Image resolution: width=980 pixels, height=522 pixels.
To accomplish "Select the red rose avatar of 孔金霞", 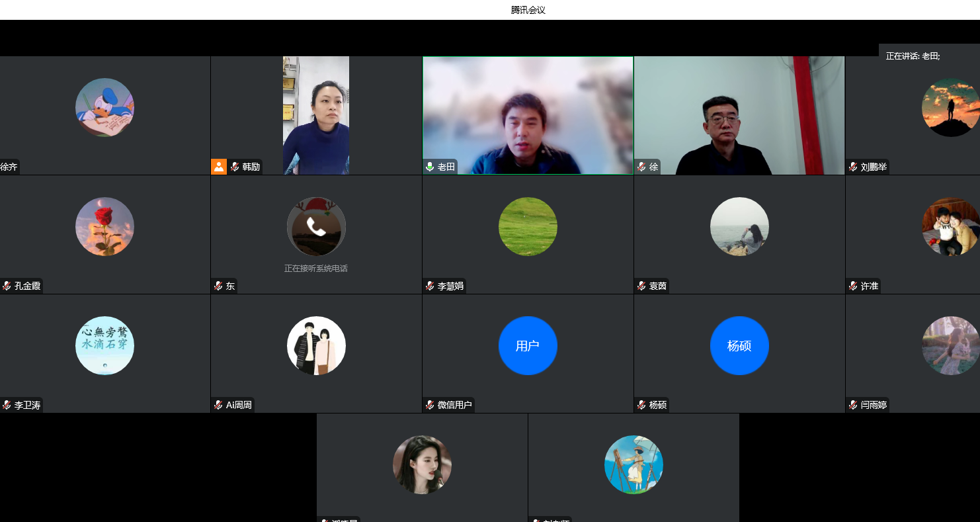I will [104, 226].
